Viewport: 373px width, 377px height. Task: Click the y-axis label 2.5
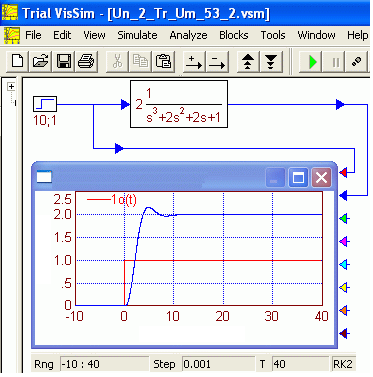pos(63,199)
